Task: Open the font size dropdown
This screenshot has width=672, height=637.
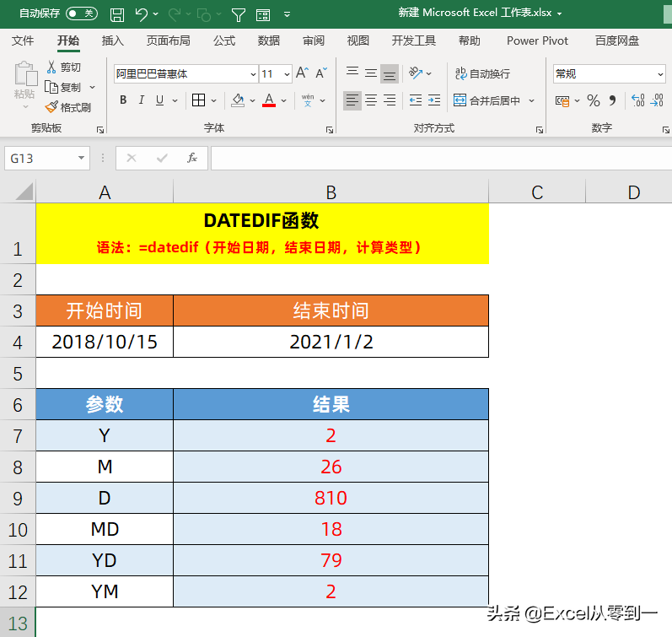Action: coord(287,74)
